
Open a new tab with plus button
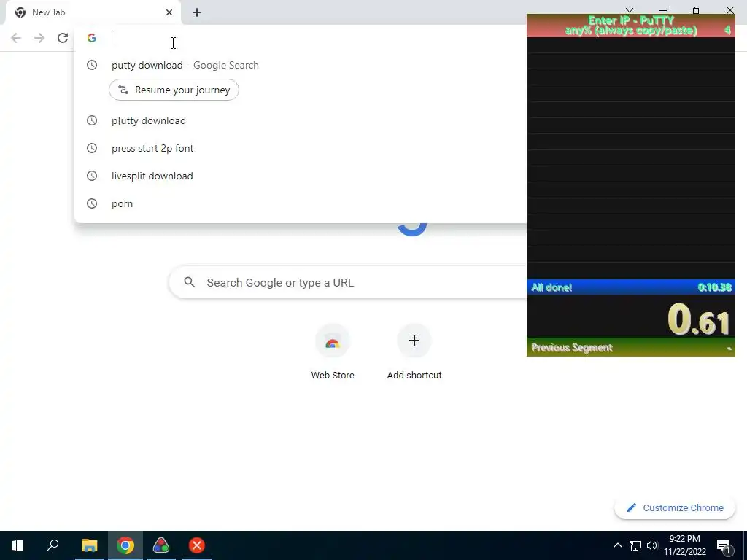tap(197, 12)
